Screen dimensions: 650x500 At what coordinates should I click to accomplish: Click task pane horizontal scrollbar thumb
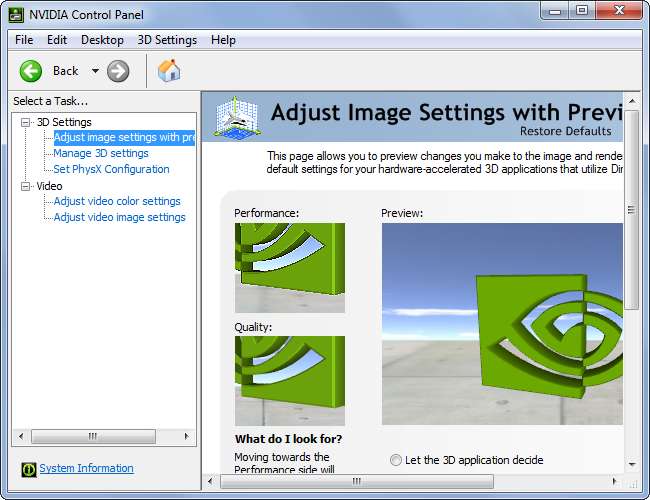[93, 437]
